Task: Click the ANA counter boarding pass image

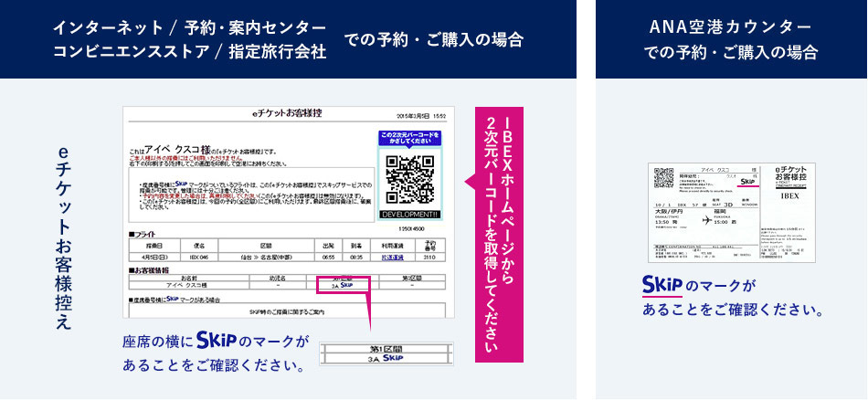Action: pos(731,213)
